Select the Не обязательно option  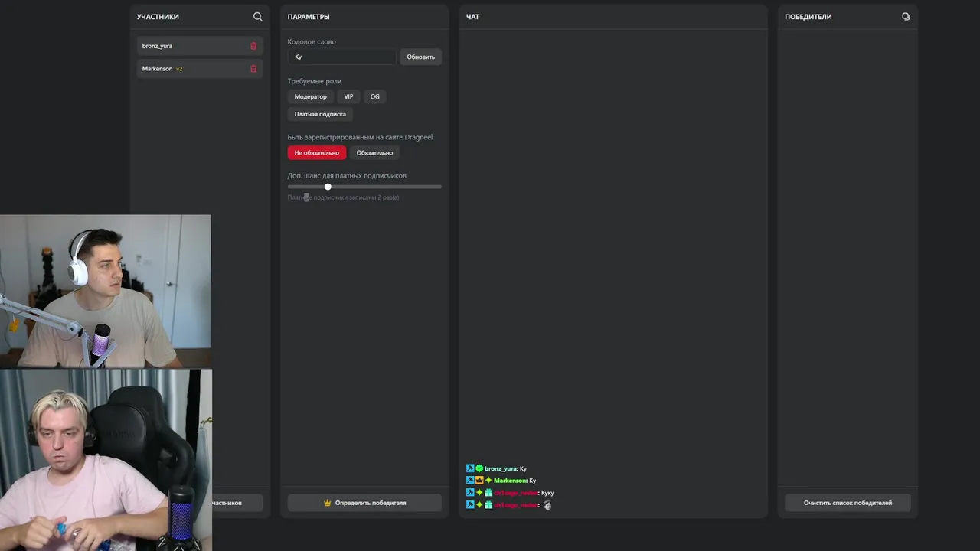317,152
